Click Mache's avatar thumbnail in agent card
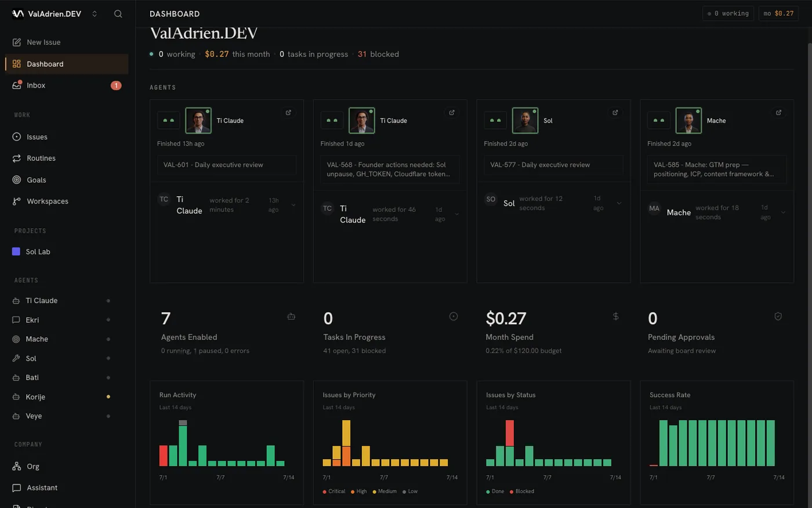Screen dimensions: 812x508 688,121
